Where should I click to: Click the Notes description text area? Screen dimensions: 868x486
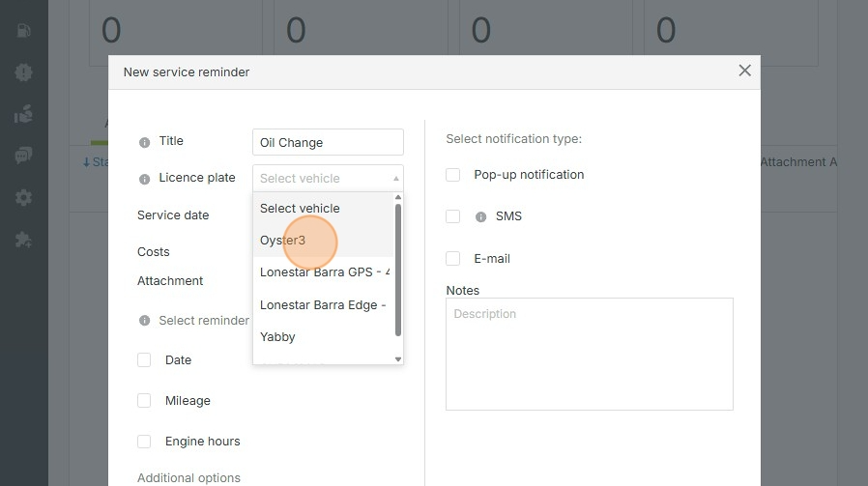[590, 355]
